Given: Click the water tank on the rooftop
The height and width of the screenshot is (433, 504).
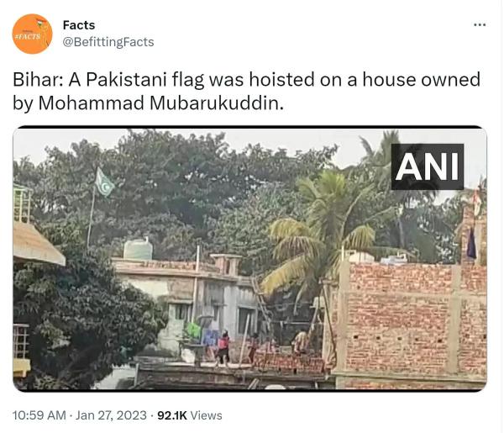Looking at the screenshot, I should pyautogui.click(x=139, y=249).
